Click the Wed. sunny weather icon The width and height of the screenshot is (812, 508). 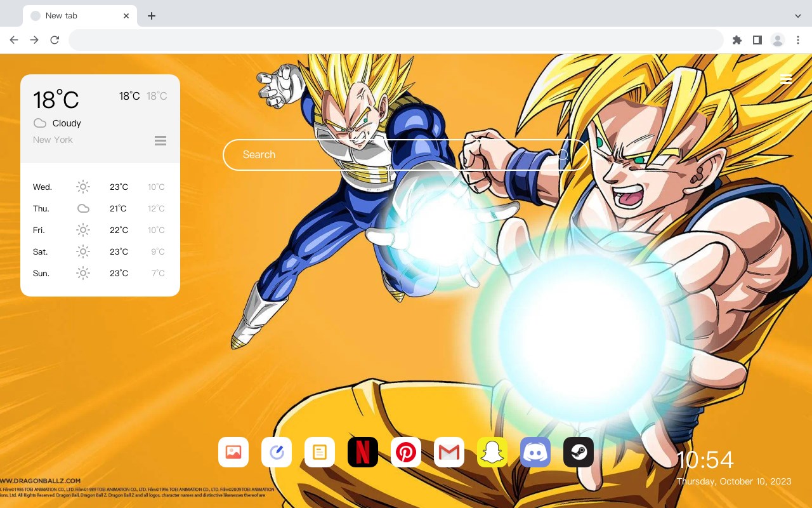tap(83, 187)
